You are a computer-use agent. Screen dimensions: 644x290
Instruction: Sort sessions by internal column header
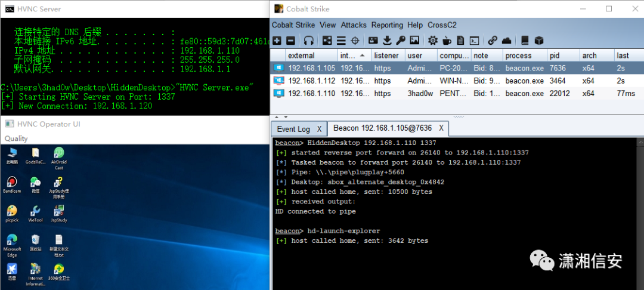[x=354, y=55]
